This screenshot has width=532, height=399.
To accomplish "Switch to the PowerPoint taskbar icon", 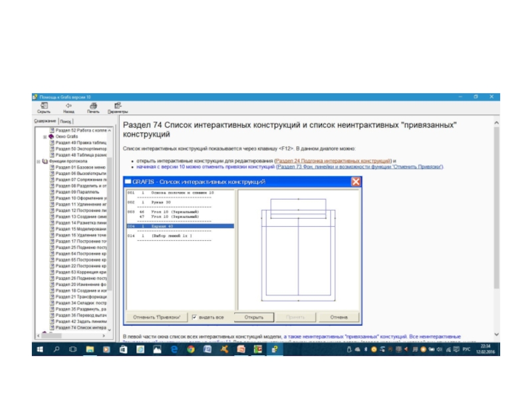I will click(241, 349).
